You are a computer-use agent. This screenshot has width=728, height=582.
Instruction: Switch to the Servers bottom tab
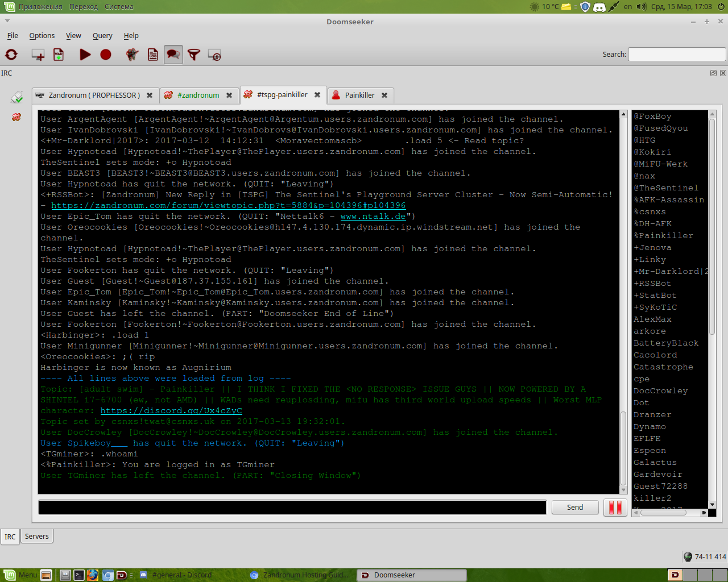point(37,536)
